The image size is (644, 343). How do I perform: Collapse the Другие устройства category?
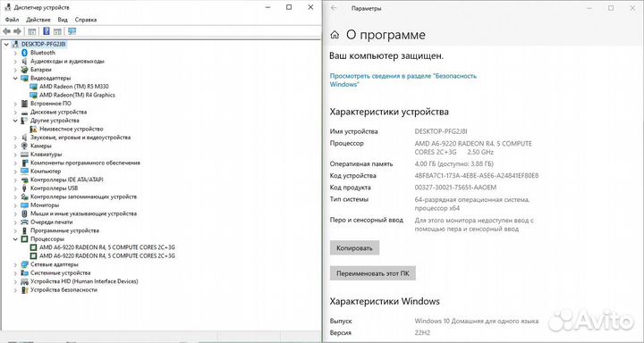[x=15, y=121]
